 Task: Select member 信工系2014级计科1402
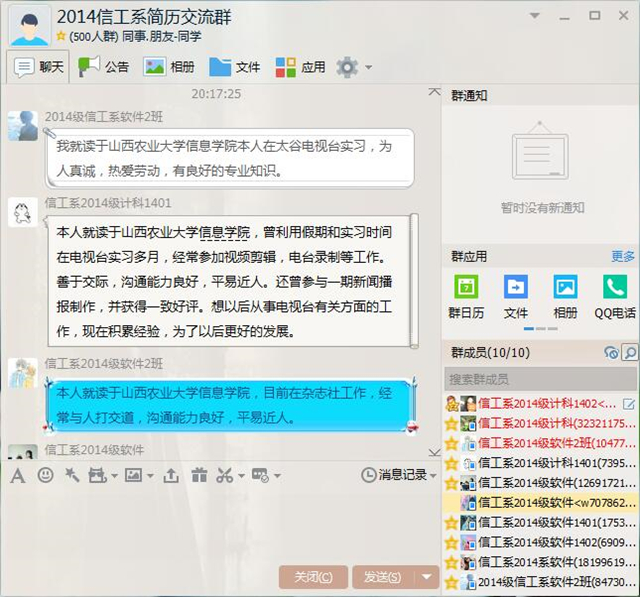[x=540, y=404]
